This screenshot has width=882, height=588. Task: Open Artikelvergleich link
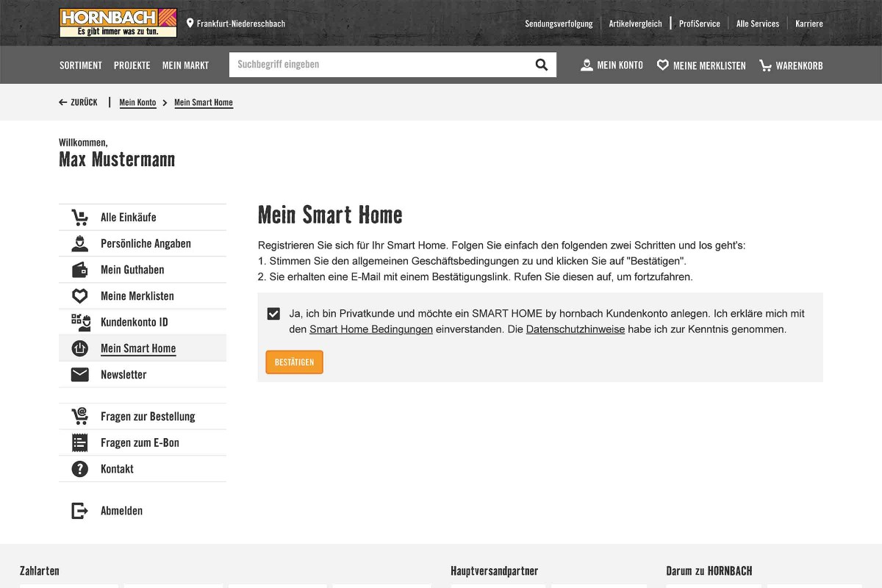635,24
